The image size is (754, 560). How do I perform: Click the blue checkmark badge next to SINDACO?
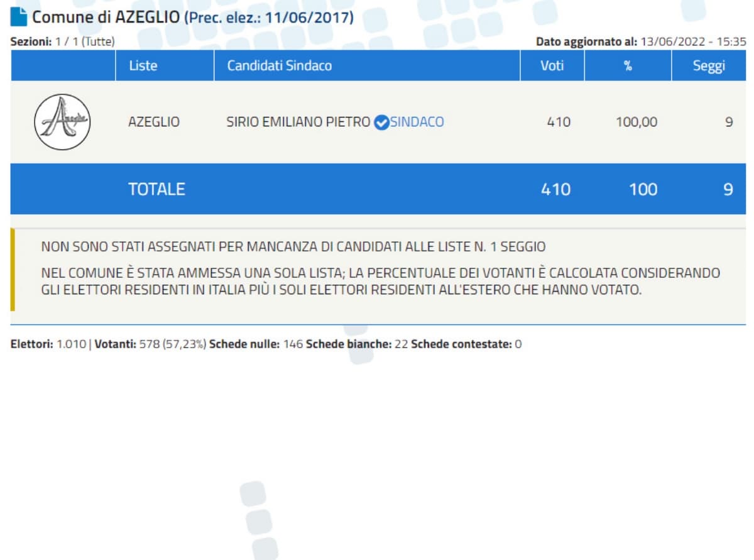[381, 123]
